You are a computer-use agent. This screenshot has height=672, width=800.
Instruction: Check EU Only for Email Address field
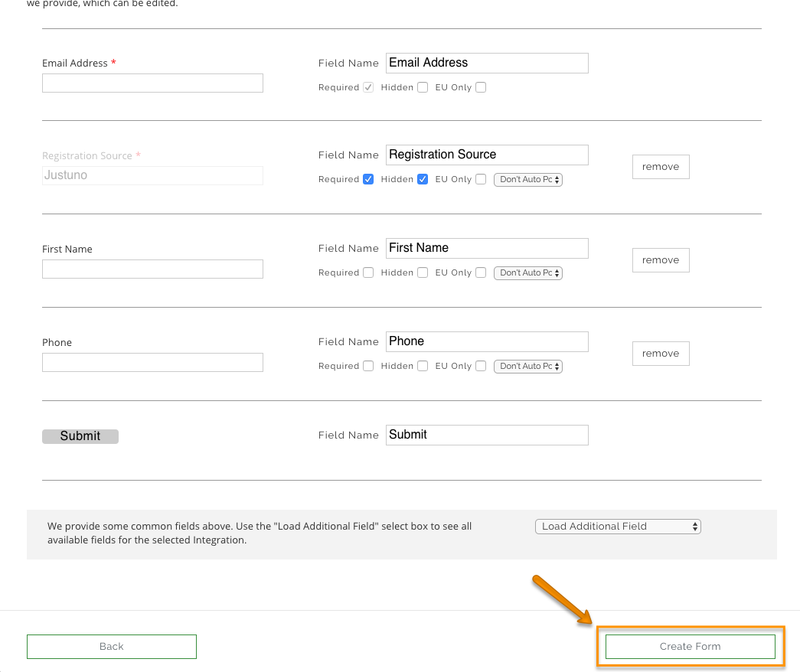point(481,87)
